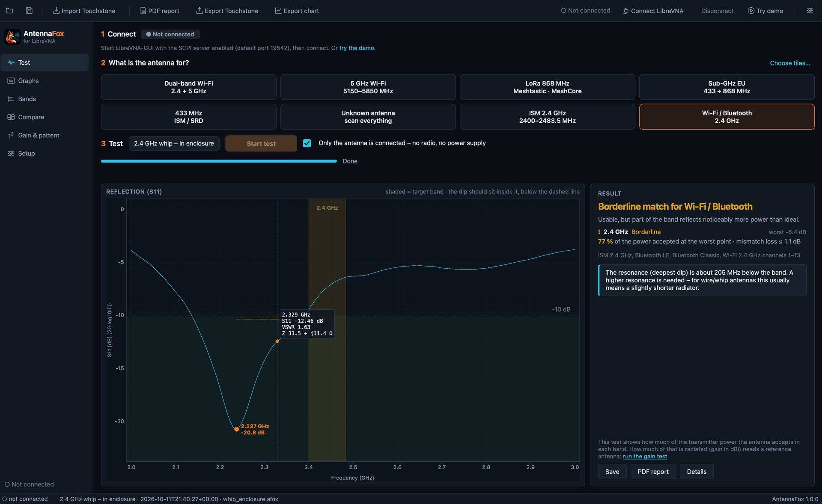Switch to the Graphs view
Screen dimensions: 822x504
tap(45, 81)
